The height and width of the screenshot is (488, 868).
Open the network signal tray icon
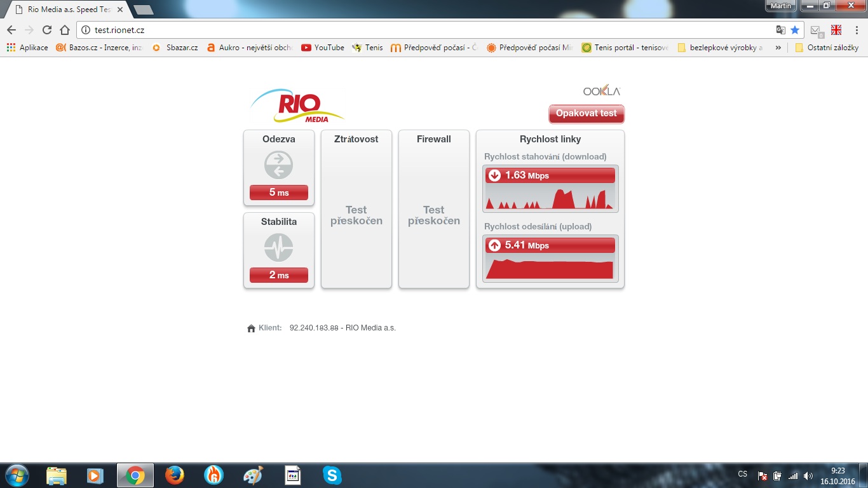pyautogui.click(x=793, y=476)
